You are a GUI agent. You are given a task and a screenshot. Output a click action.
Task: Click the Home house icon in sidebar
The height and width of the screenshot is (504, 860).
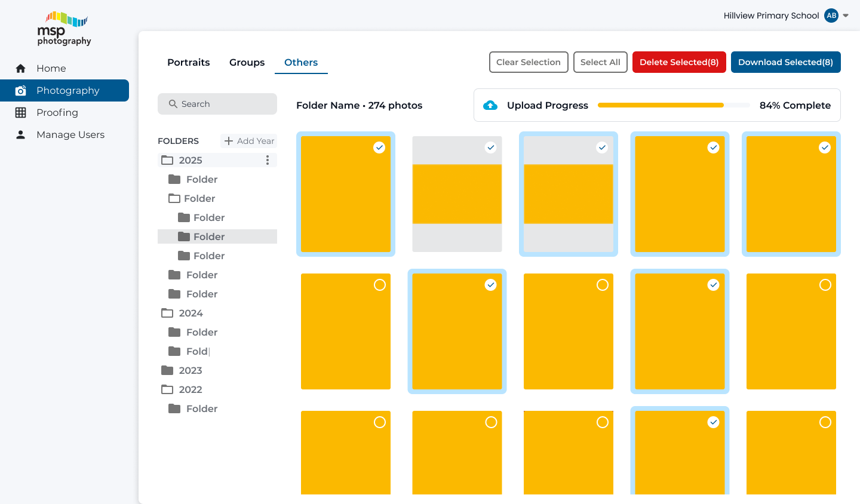tap(21, 69)
